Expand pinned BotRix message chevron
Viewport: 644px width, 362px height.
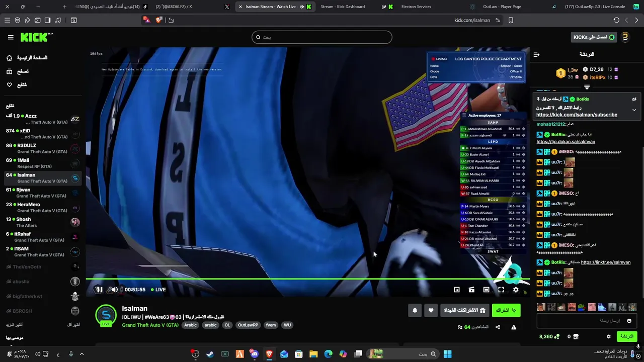tap(634, 110)
